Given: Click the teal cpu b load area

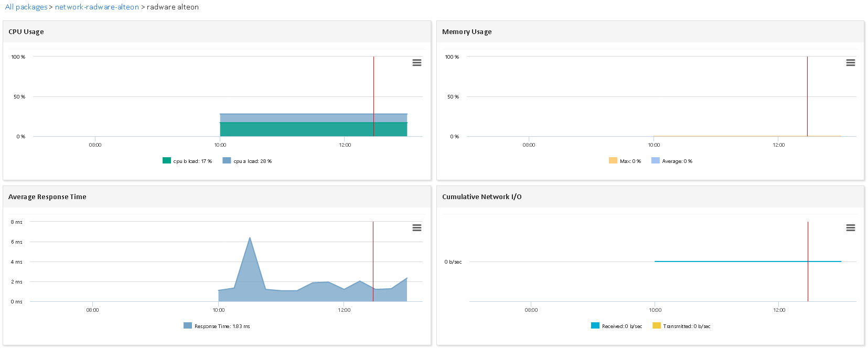Looking at the screenshot, I should (x=294, y=129).
